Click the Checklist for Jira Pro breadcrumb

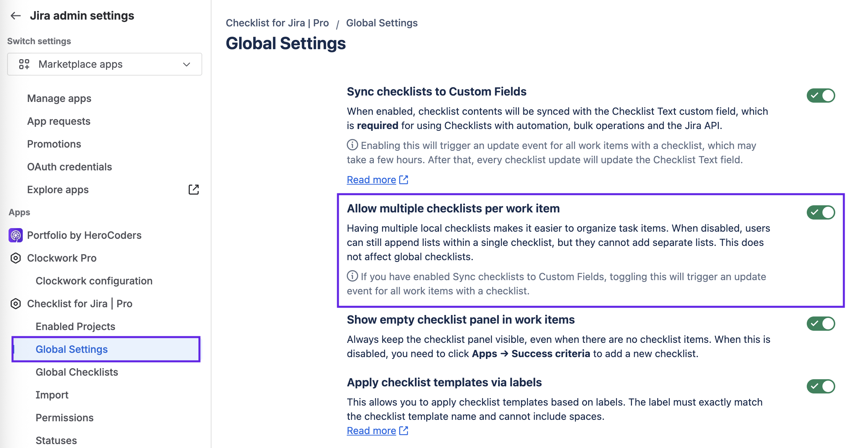[x=277, y=23]
